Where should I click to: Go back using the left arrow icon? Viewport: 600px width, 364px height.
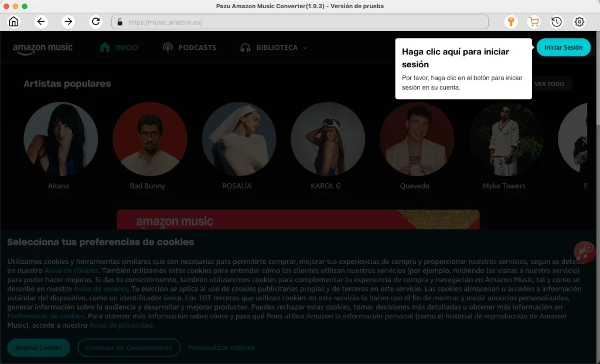tap(41, 22)
